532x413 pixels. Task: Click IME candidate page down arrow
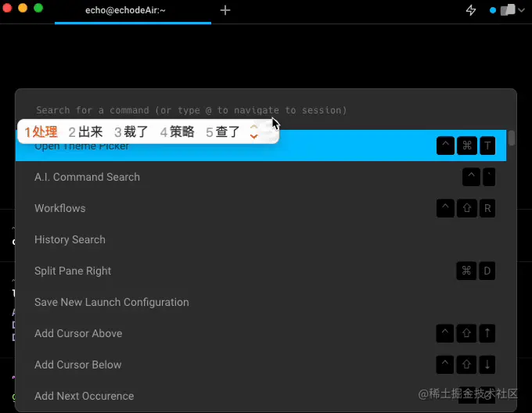point(253,136)
